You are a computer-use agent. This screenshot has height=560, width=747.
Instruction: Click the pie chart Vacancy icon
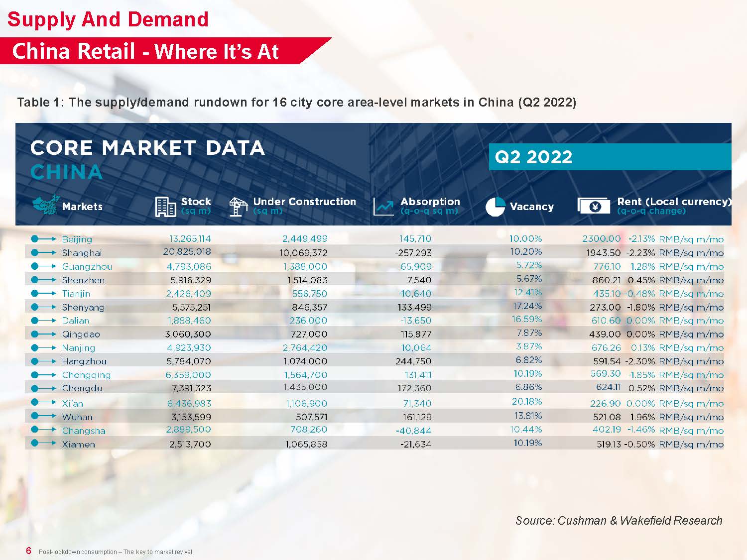(x=495, y=207)
